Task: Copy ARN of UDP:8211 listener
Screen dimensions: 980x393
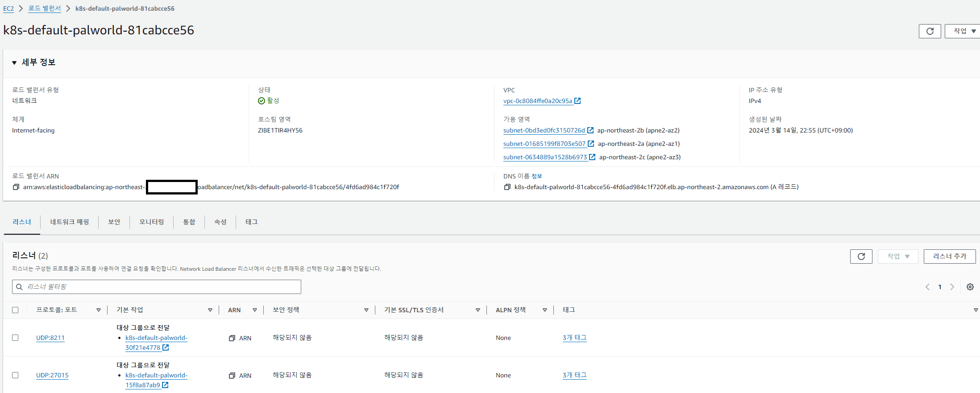Action: 232,338
